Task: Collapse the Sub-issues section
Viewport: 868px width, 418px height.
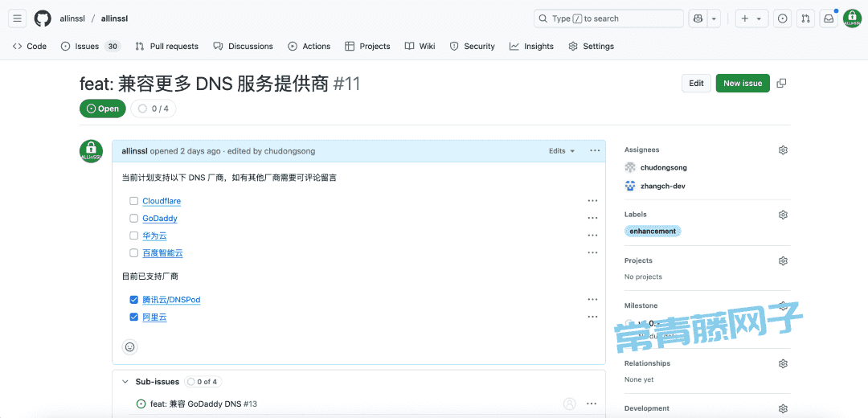Action: (x=125, y=382)
